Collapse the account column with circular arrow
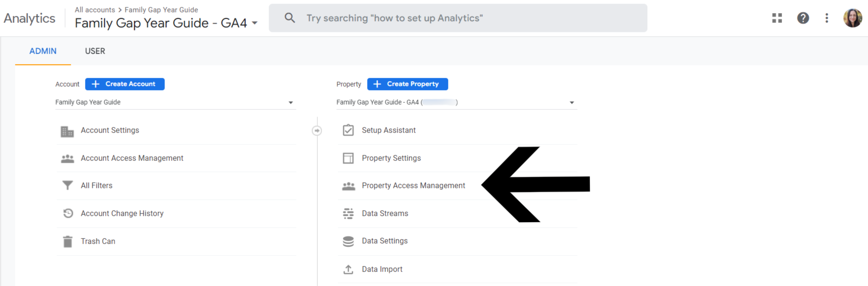Viewport: 868px width, 286px height. pyautogui.click(x=317, y=130)
